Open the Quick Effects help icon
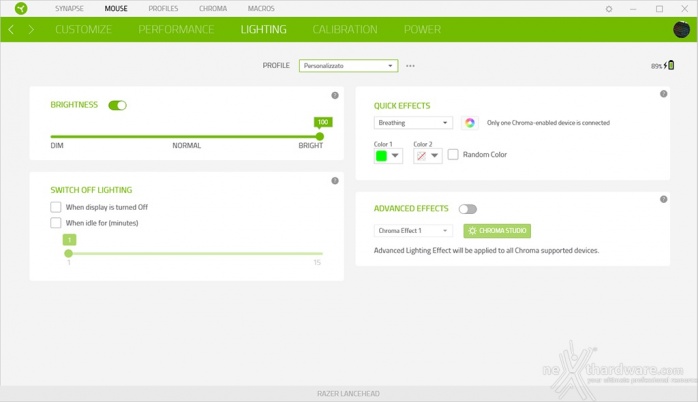The height and width of the screenshot is (402, 698). (x=663, y=94)
